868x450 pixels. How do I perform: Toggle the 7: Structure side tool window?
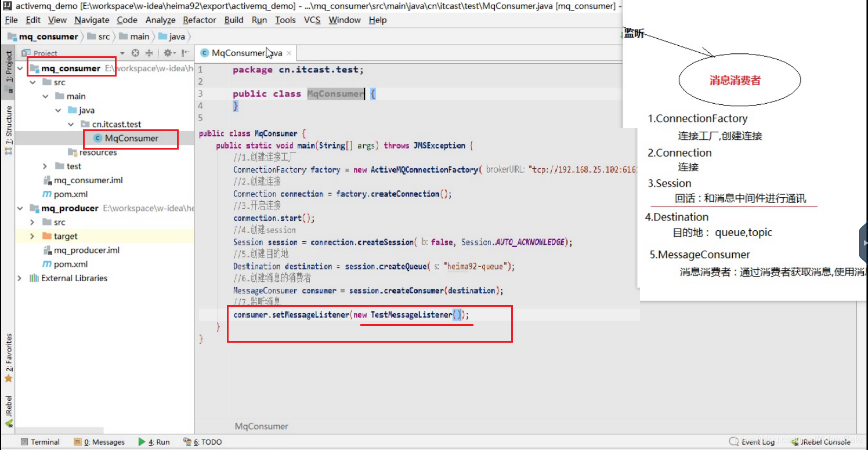[x=9, y=130]
